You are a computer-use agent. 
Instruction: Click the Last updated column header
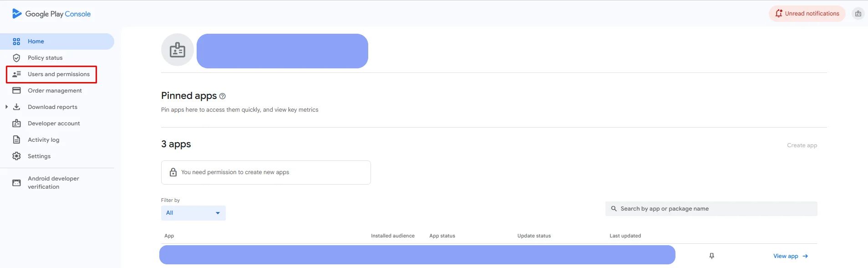click(625, 236)
